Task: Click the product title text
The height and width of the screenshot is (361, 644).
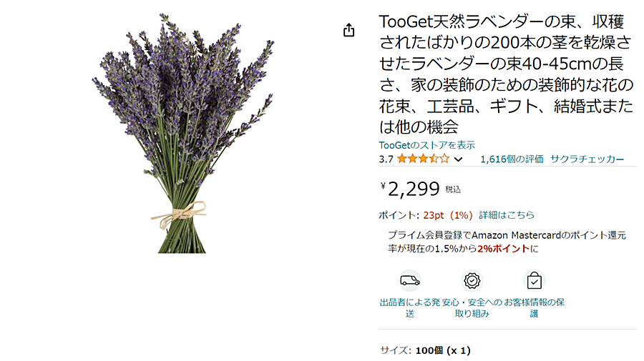Action: [x=506, y=74]
